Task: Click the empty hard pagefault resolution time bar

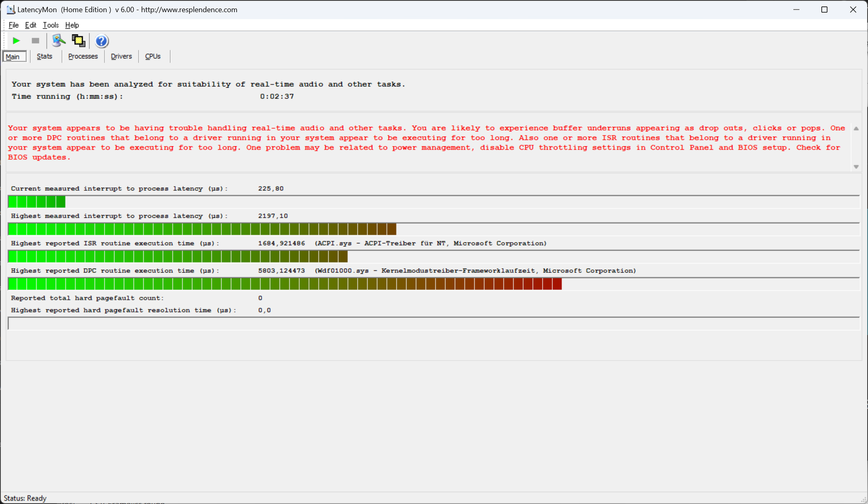Action: (x=433, y=324)
